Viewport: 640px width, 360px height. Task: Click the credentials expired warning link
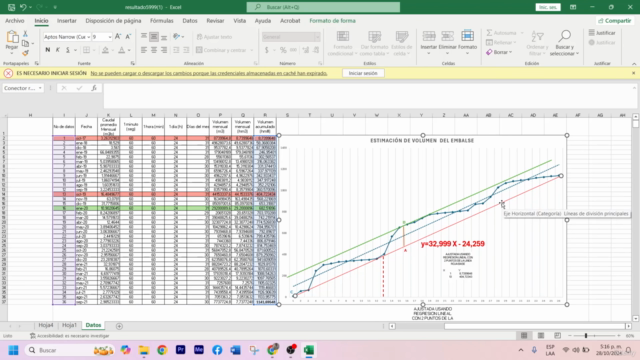(x=209, y=73)
